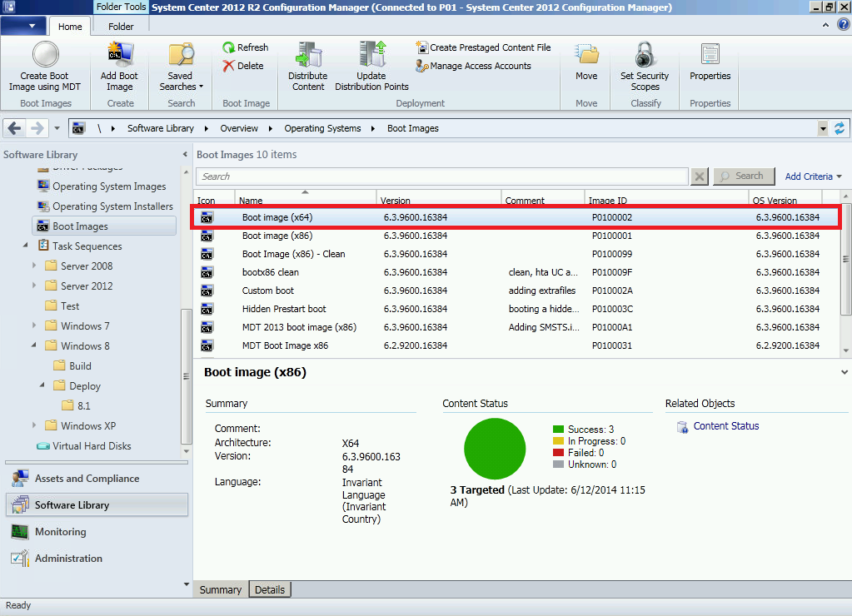Open the blue application menu button
The width and height of the screenshot is (852, 616).
22,26
